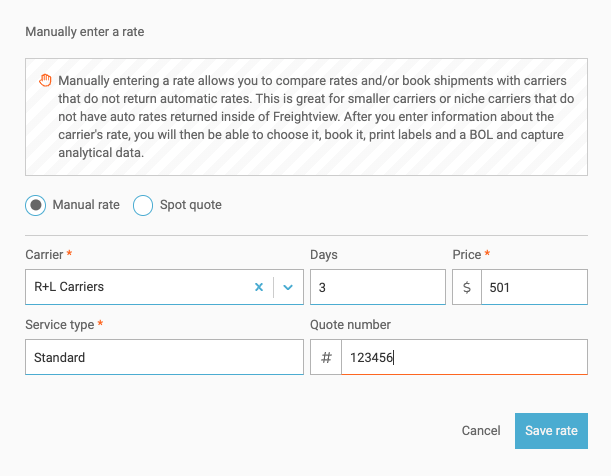Click the Service type field with Standard
This screenshot has width=611, height=476.
pos(164,357)
